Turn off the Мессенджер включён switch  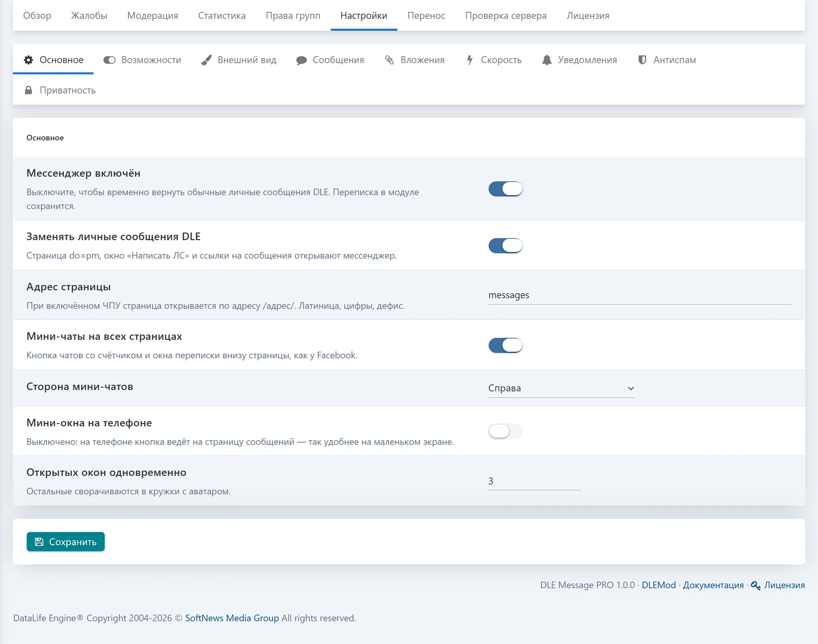click(505, 189)
